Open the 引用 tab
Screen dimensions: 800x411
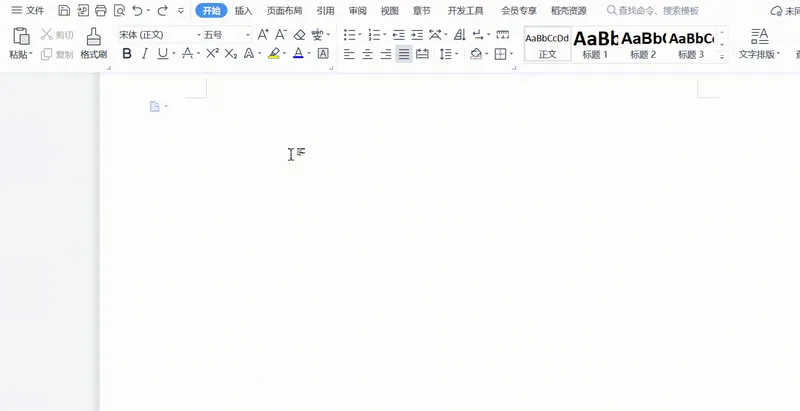click(325, 11)
